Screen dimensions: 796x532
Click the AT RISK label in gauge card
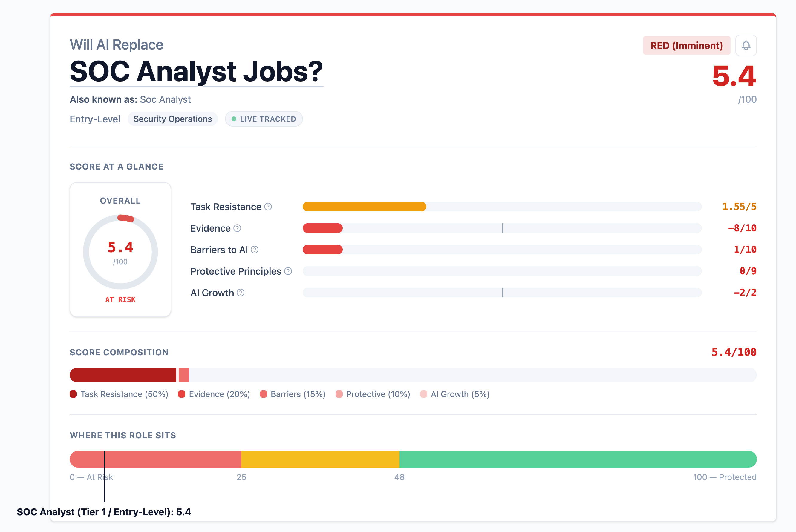[120, 300]
